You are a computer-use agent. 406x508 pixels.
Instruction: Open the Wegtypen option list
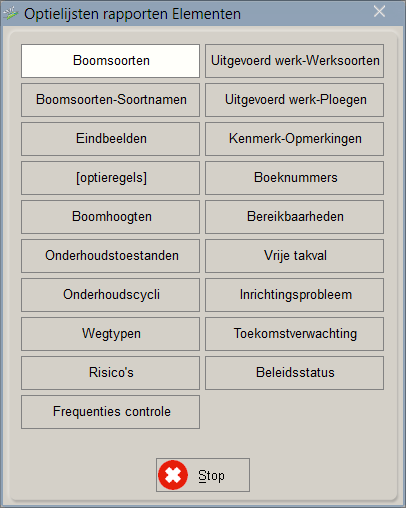tap(110, 334)
